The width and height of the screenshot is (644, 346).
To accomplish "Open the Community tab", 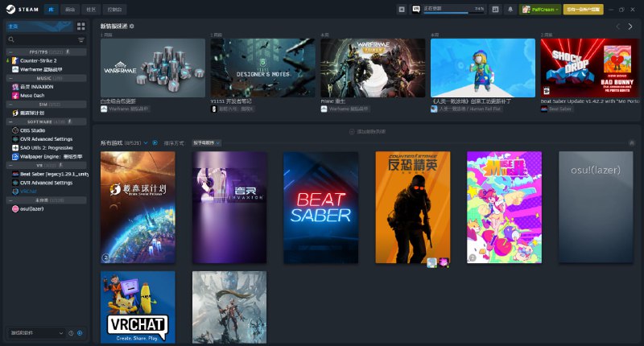I will [x=92, y=9].
